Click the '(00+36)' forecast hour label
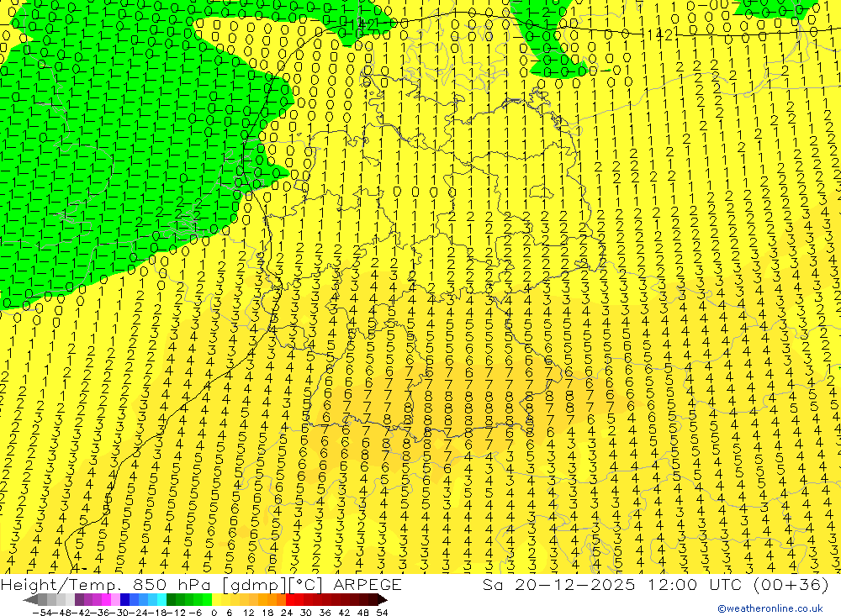The width and height of the screenshot is (841, 616). pos(791,584)
